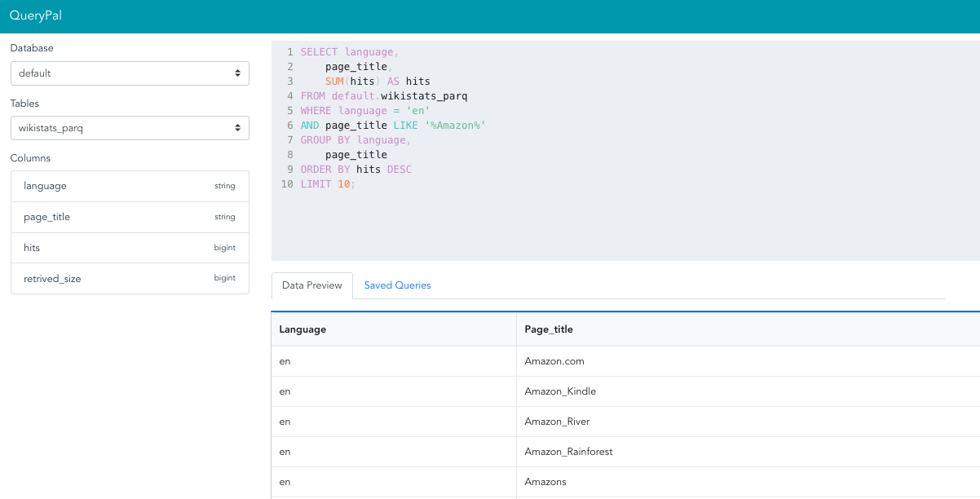Click the string type label beside language
This screenshot has height=499, width=980.
pos(225,186)
